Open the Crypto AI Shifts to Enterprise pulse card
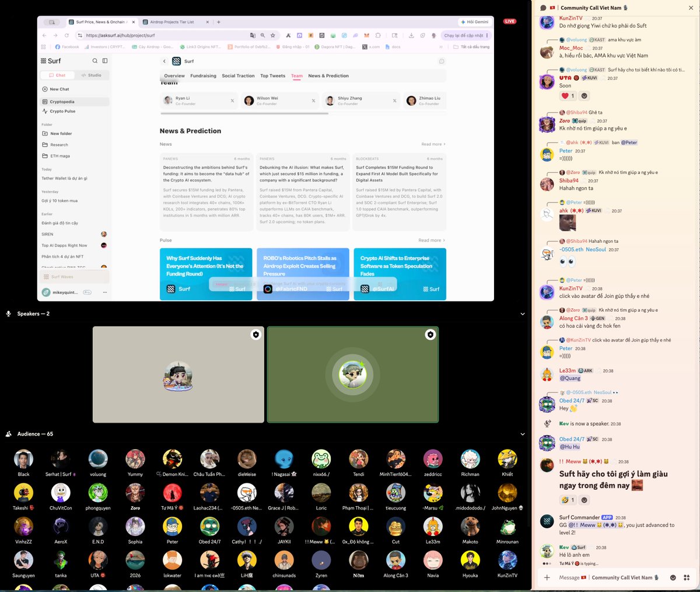This screenshot has width=700, height=592. (x=400, y=274)
